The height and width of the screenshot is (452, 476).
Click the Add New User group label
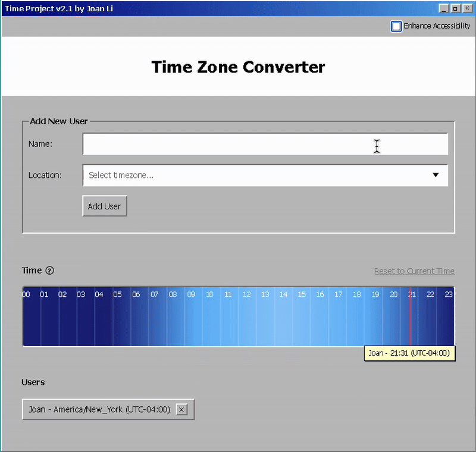58,121
